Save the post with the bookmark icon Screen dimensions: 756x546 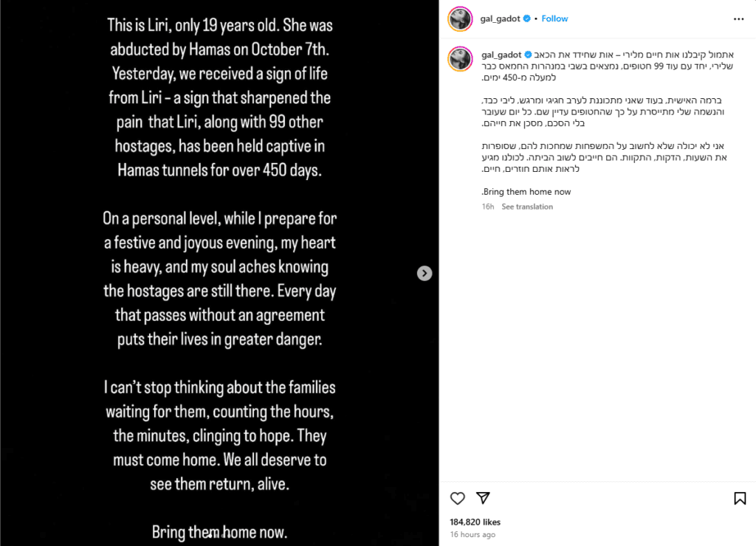740,498
